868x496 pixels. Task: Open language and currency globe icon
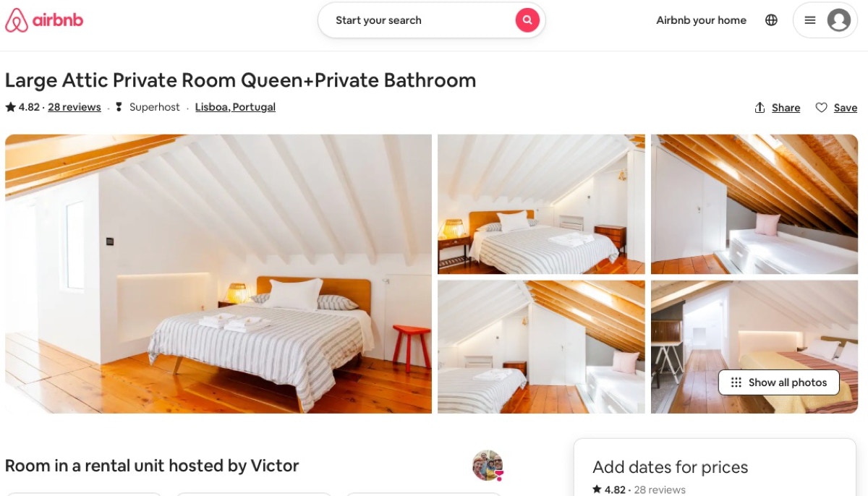coord(771,20)
